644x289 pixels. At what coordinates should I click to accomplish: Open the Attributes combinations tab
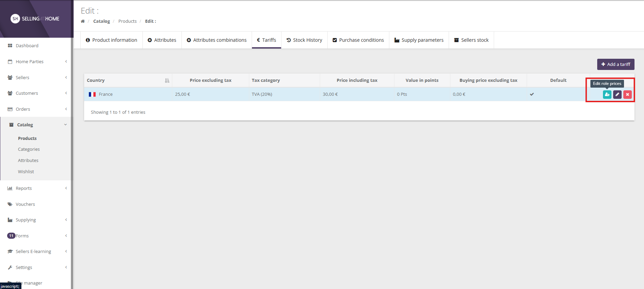click(x=217, y=40)
